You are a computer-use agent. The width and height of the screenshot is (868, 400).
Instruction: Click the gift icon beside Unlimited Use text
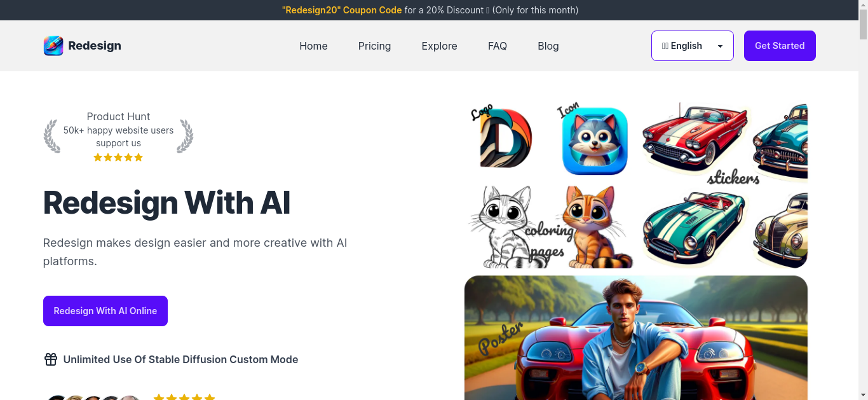point(51,359)
